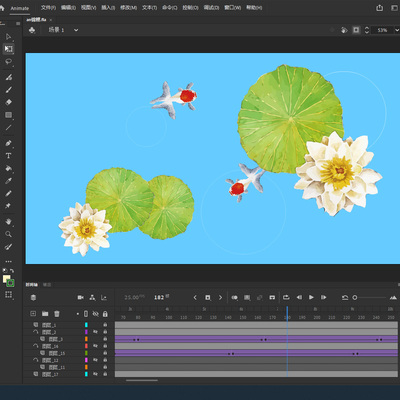Click the new layer icon
Screen dimensions: 400x400
[33, 314]
